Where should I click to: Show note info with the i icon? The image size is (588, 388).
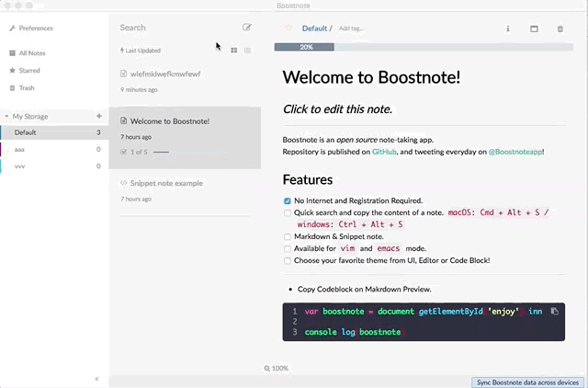coord(508,29)
